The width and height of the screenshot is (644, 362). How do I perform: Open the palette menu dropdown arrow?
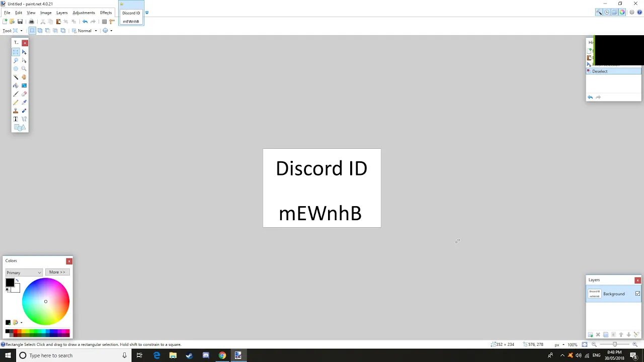(21, 322)
